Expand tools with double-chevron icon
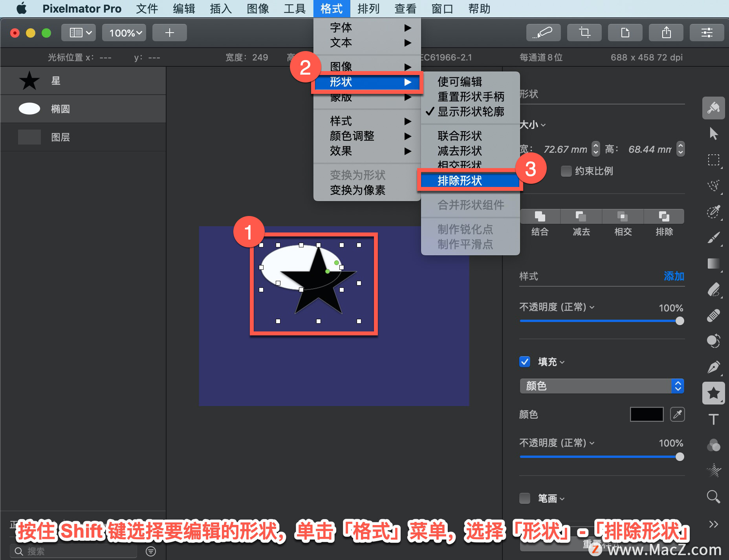Screen dimensions: 729x560 click(x=713, y=524)
